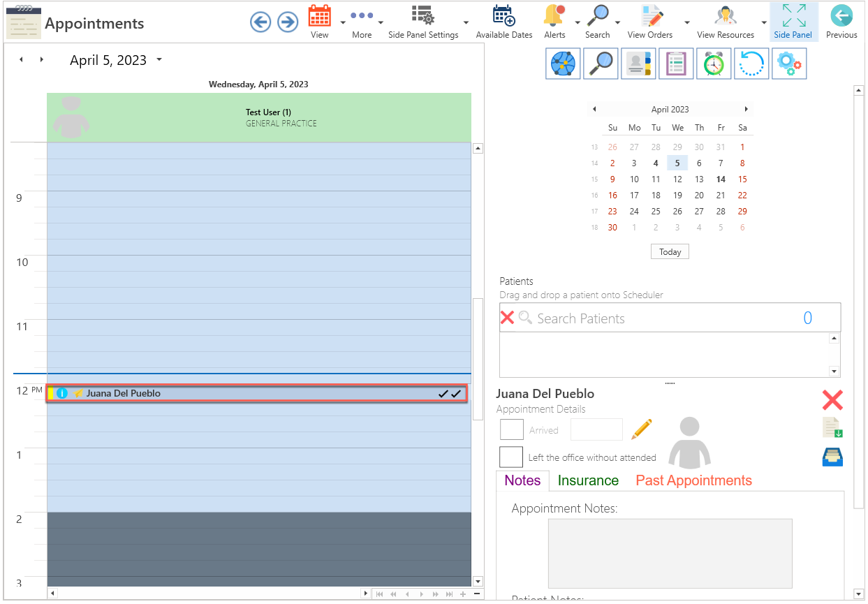This screenshot has height=604, width=868.
Task: Open the View Resources dropdown arrow
Action: point(763,22)
